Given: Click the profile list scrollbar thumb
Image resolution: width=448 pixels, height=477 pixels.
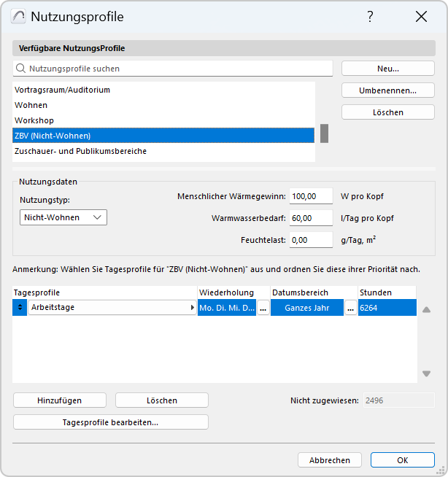Looking at the screenshot, I should [324, 133].
